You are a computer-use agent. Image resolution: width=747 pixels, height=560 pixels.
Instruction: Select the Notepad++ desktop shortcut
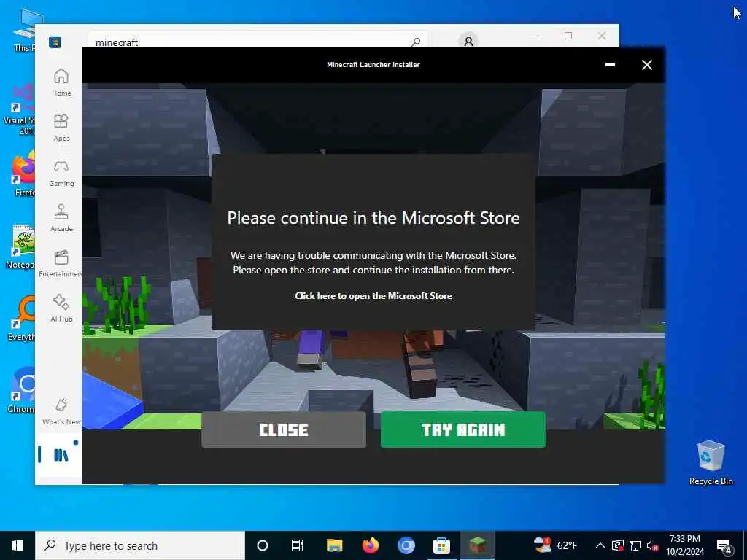tap(21, 248)
